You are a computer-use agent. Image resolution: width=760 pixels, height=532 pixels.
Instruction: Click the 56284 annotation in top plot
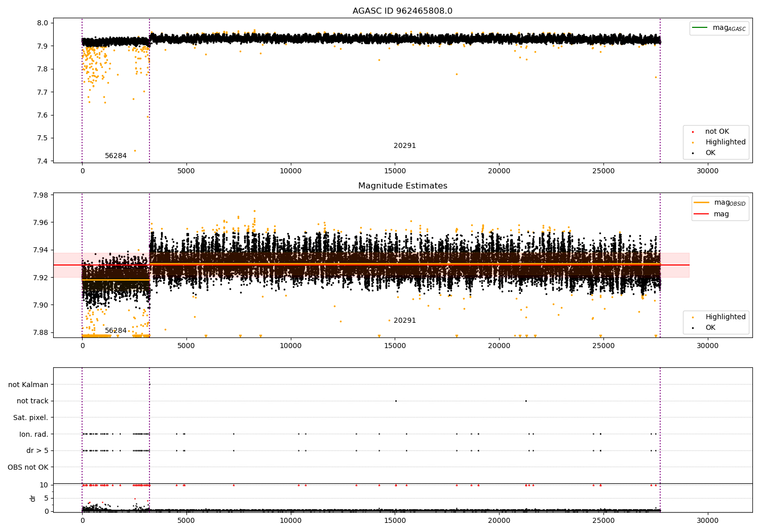coord(116,156)
